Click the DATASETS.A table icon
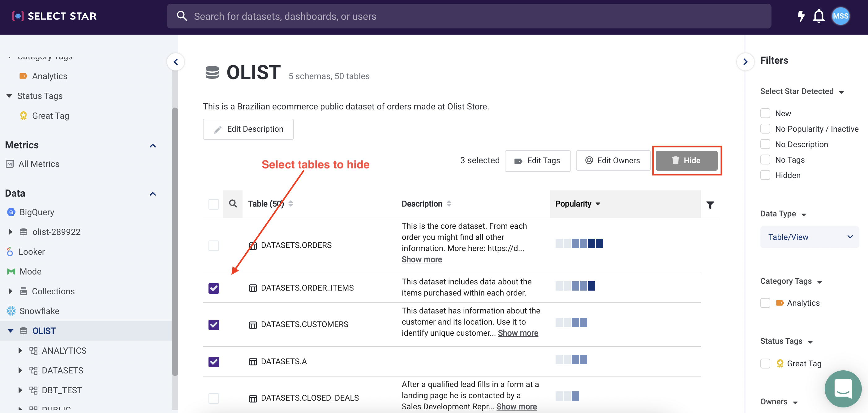868x413 pixels. coord(253,362)
